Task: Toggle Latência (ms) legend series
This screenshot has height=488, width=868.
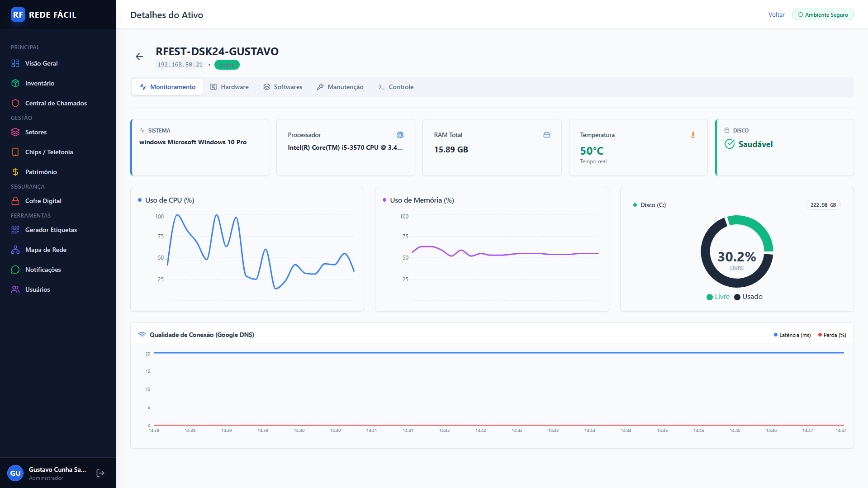Action: [792, 335]
